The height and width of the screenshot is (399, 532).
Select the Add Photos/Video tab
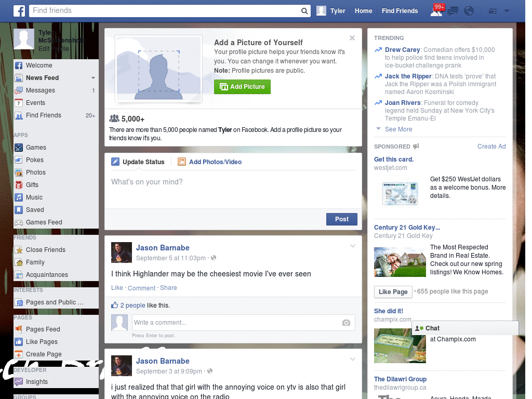[x=210, y=162]
